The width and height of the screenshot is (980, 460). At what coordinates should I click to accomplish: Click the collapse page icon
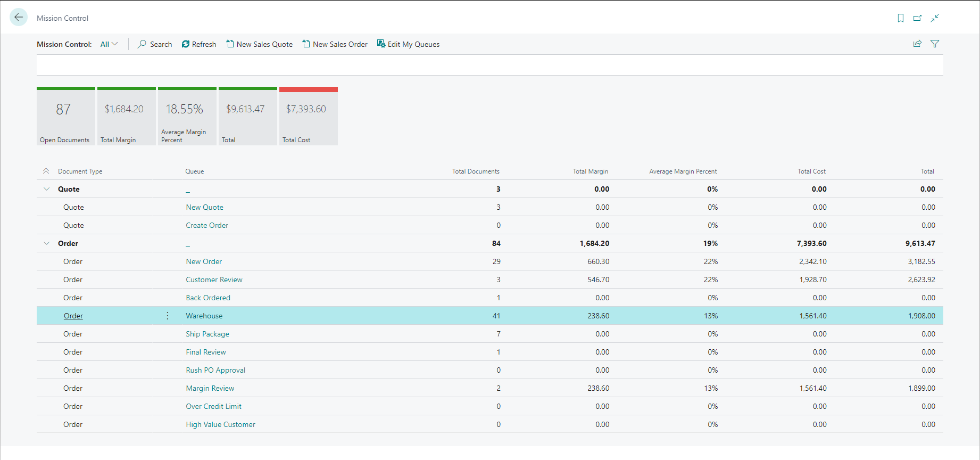[935, 18]
